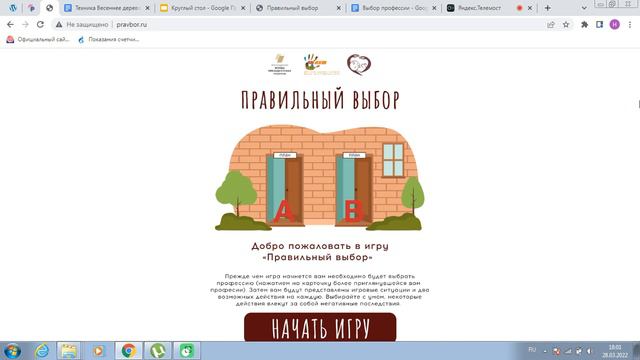Click the not secure warning icon

click(x=59, y=24)
